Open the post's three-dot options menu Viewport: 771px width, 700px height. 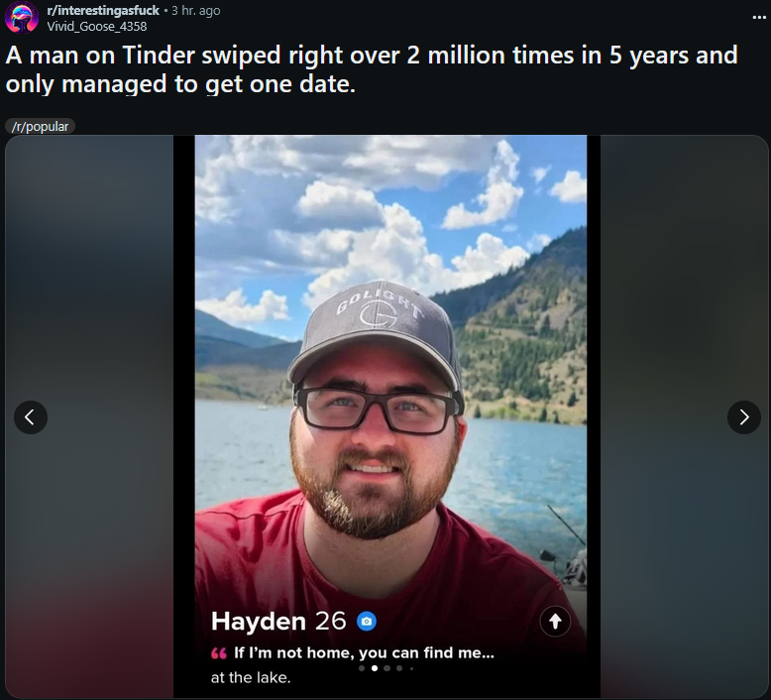click(x=759, y=18)
